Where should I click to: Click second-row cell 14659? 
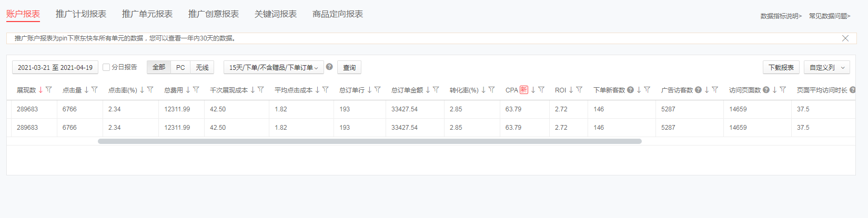pyautogui.click(x=738, y=128)
